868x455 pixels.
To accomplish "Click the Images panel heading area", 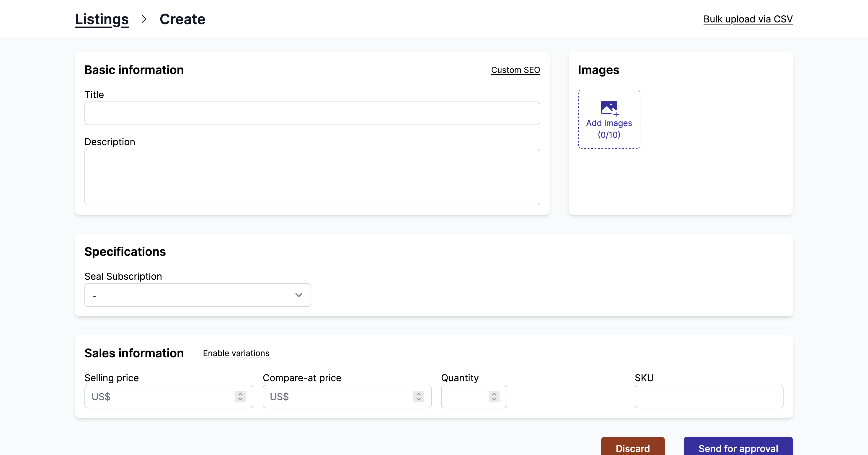I will (598, 70).
